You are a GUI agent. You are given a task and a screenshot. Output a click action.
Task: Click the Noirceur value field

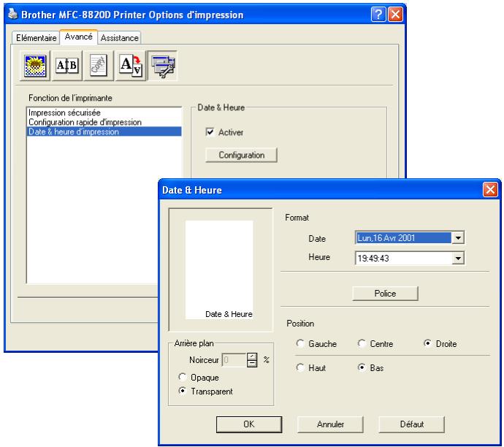234,360
